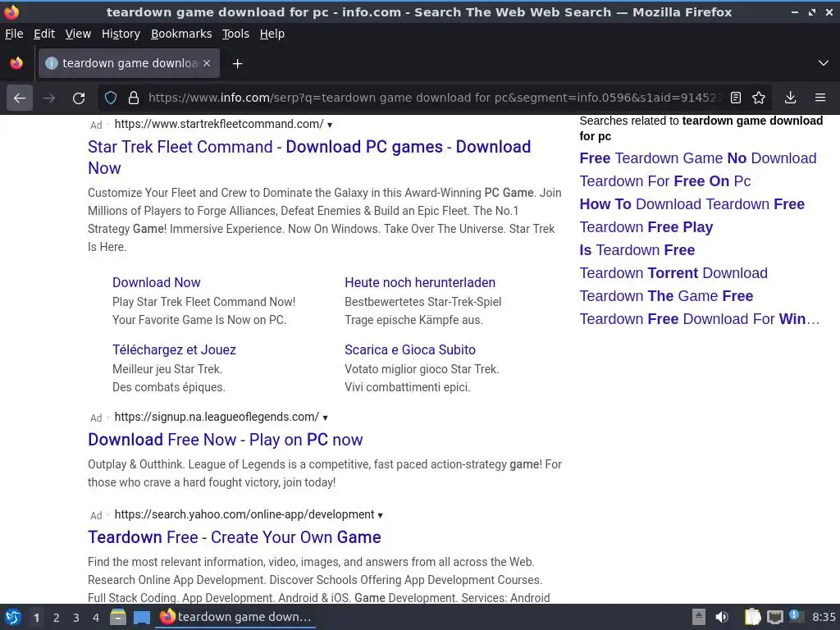Open the File menu

(x=14, y=34)
